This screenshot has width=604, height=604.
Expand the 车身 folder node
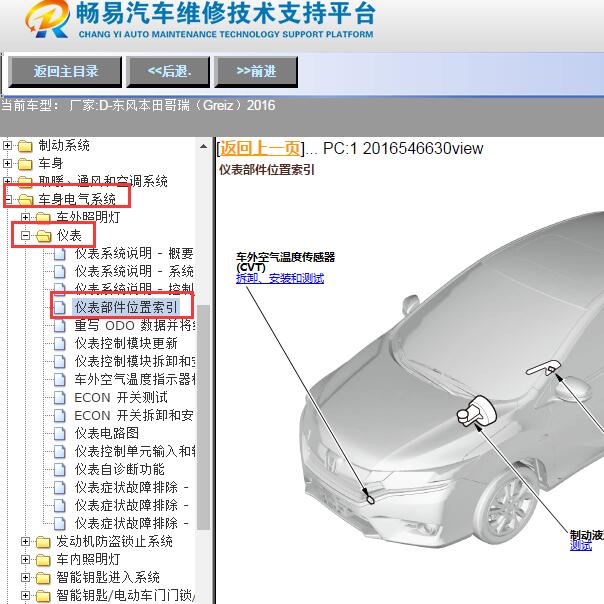point(7,163)
